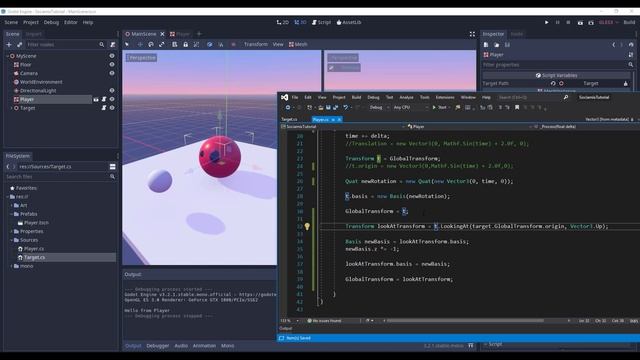Switch workspace to 3D
This screenshot has height=360, width=640.
point(300,22)
